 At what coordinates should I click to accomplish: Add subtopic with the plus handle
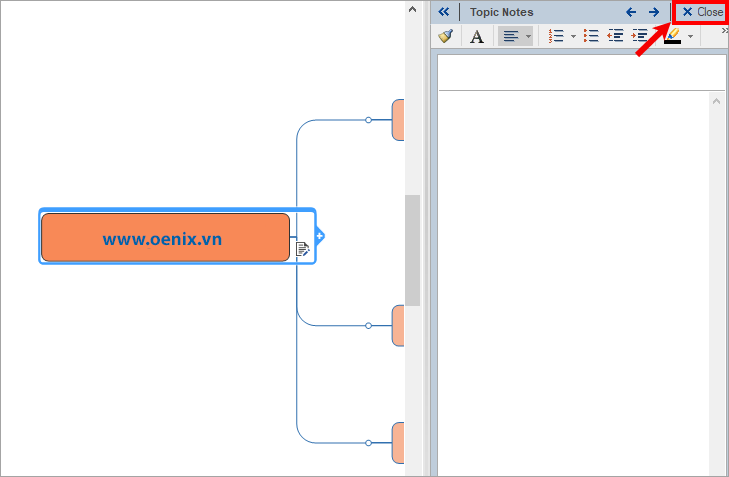(x=319, y=236)
